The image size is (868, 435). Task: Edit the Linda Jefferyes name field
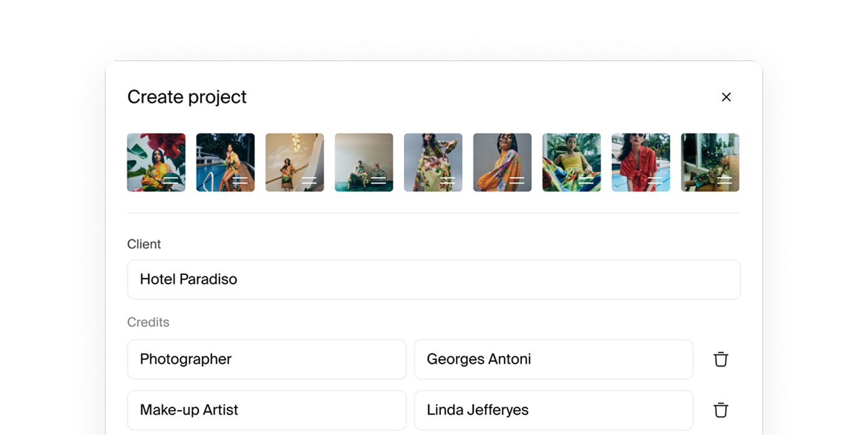[554, 410]
